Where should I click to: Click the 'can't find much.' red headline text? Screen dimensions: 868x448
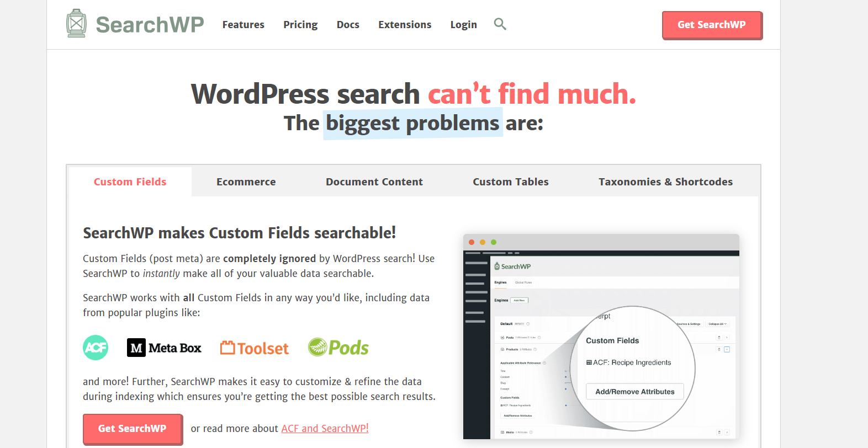pyautogui.click(x=532, y=94)
